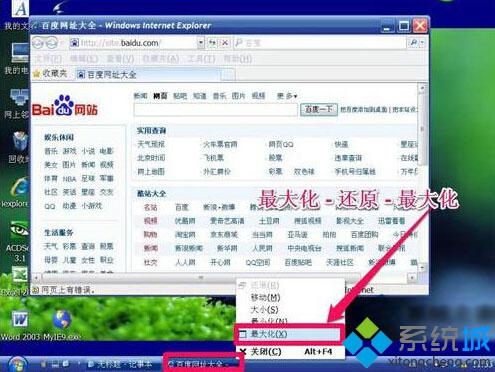Choose 关闭(C) in the context menu
The width and height of the screenshot is (495, 372).
click(x=290, y=352)
